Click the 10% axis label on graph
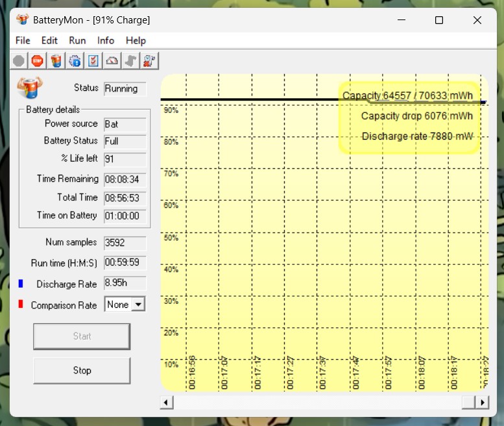 [171, 364]
